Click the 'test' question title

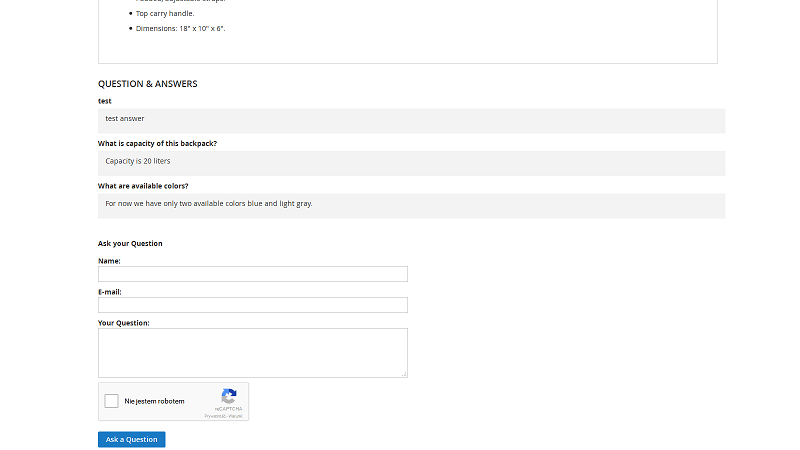[x=105, y=101]
